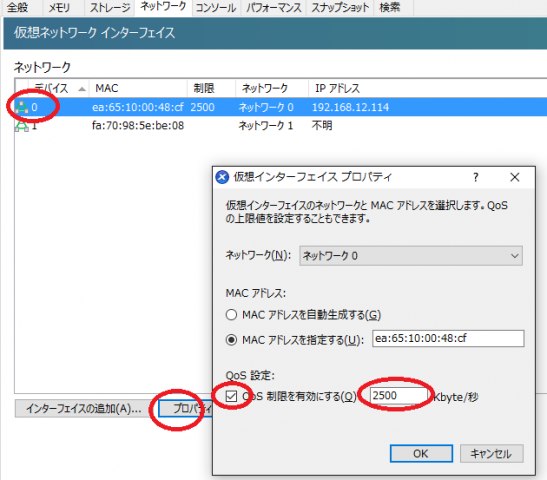Click the network device 1 icon

point(22,126)
